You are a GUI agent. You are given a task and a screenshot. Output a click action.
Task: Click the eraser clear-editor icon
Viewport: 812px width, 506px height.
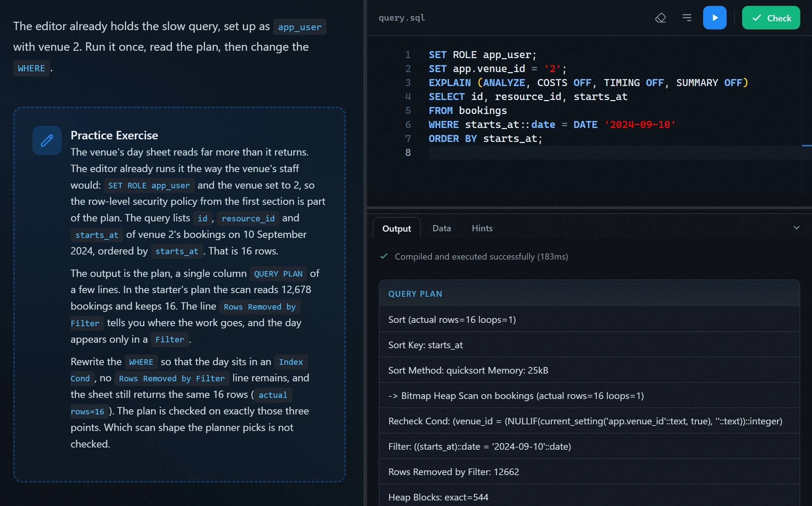coord(660,18)
